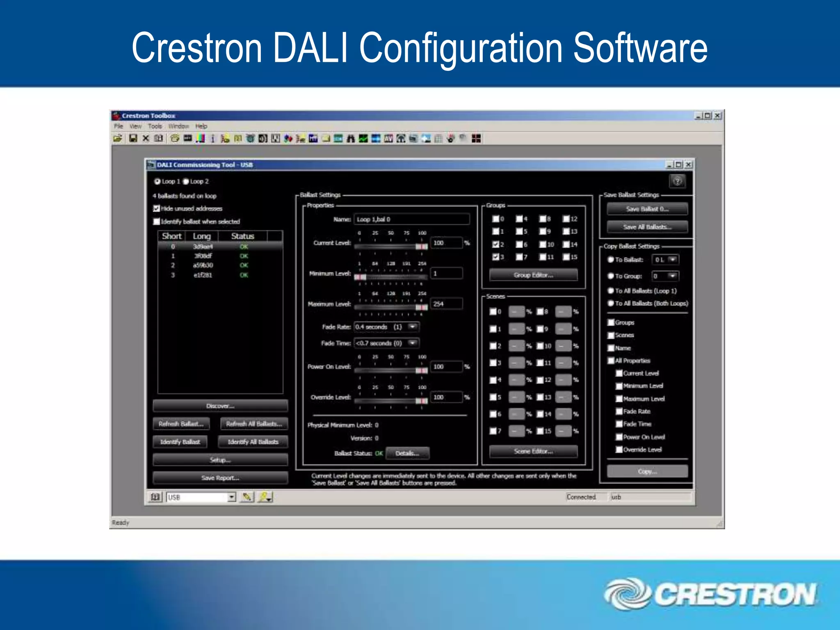Viewport: 840px width, 630px height.
Task: Click address book icon beside USB combo
Action: click(155, 497)
